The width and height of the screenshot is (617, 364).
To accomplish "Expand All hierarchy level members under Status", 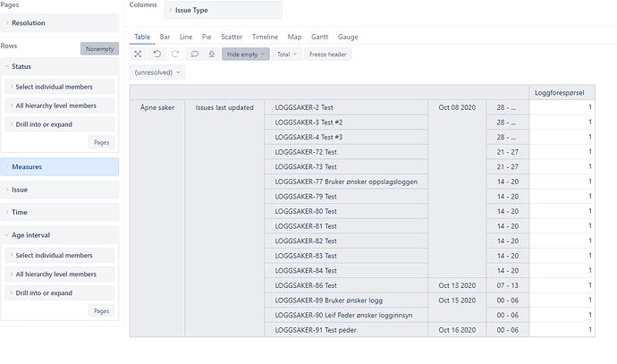I will tap(59, 106).
